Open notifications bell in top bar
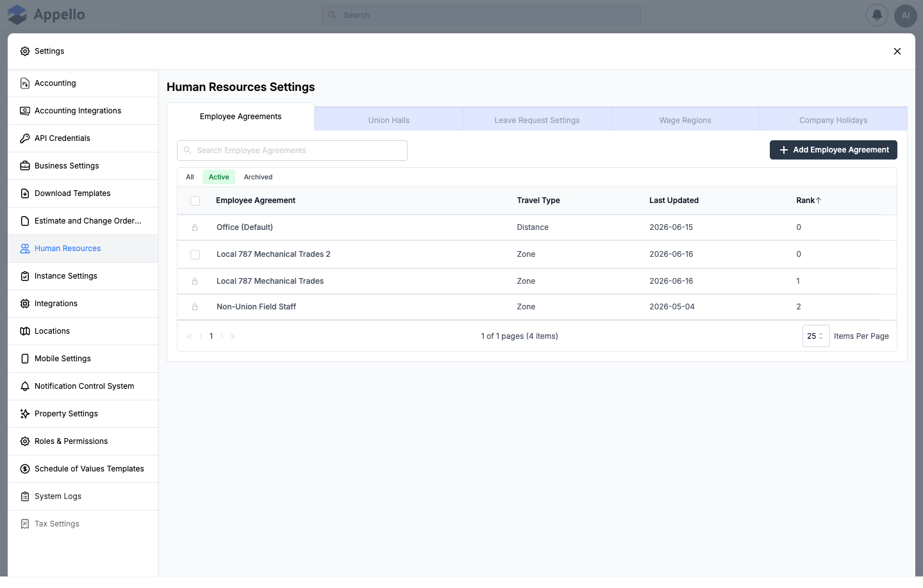The image size is (923, 588). pos(877,15)
